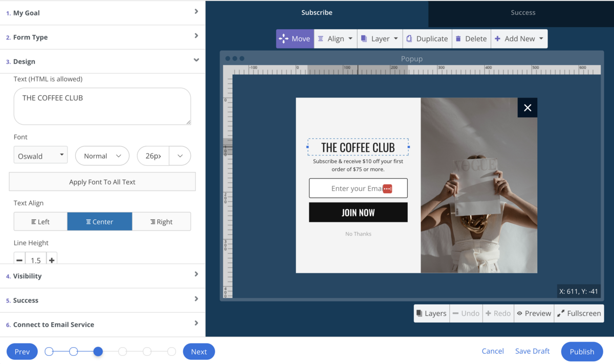Click the text HTML input box
The width and height of the screenshot is (614, 364).
102,106
